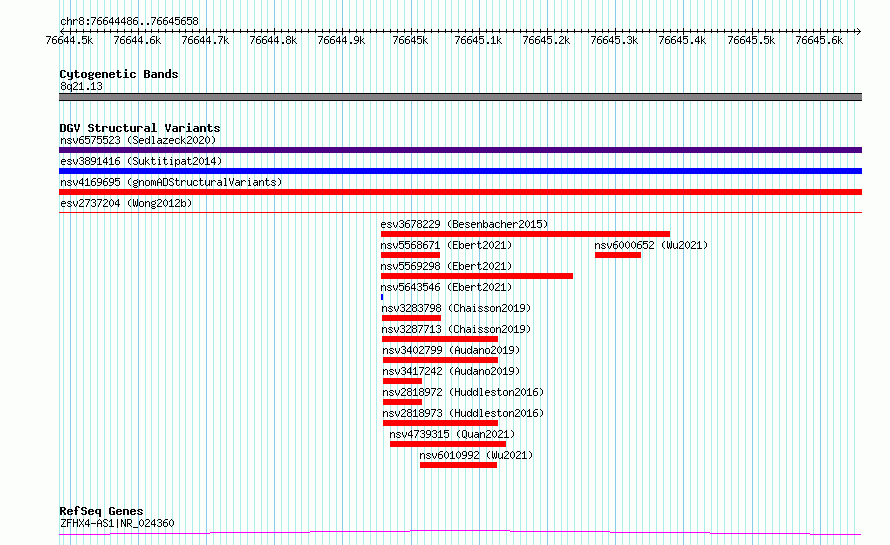The height and width of the screenshot is (545, 890).
Task: Open esv3891416 (Suktitipat2014) variant label
Action: coord(141,161)
